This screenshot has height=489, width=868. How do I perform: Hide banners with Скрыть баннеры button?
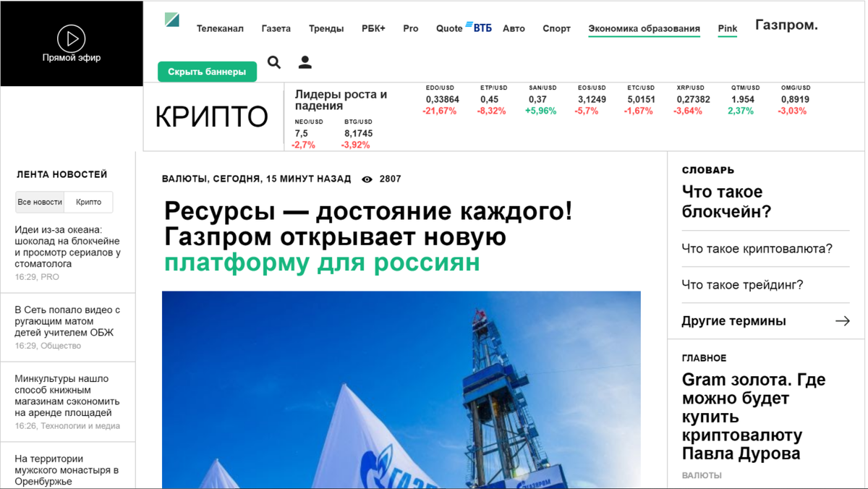tap(207, 72)
